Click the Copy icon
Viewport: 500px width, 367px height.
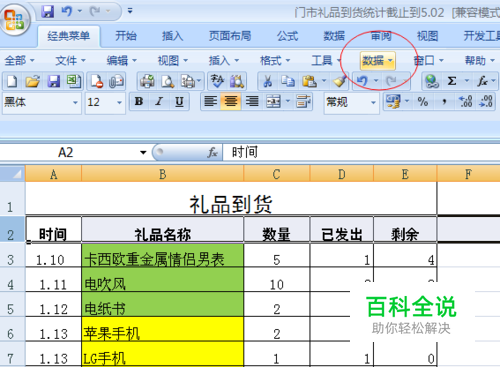pos(287,81)
